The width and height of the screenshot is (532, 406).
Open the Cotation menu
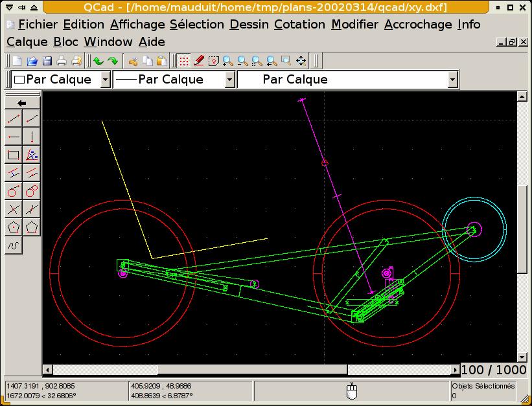[x=299, y=25]
